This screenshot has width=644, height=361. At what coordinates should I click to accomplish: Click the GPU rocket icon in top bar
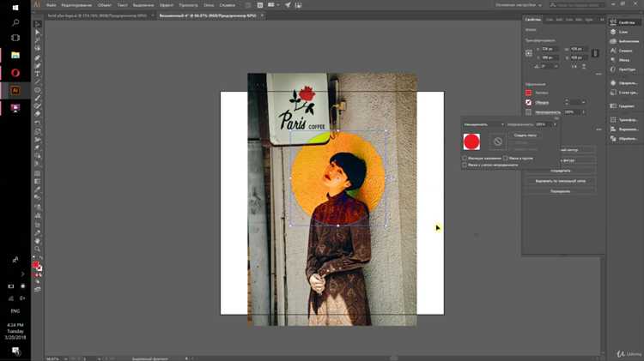[288, 5]
